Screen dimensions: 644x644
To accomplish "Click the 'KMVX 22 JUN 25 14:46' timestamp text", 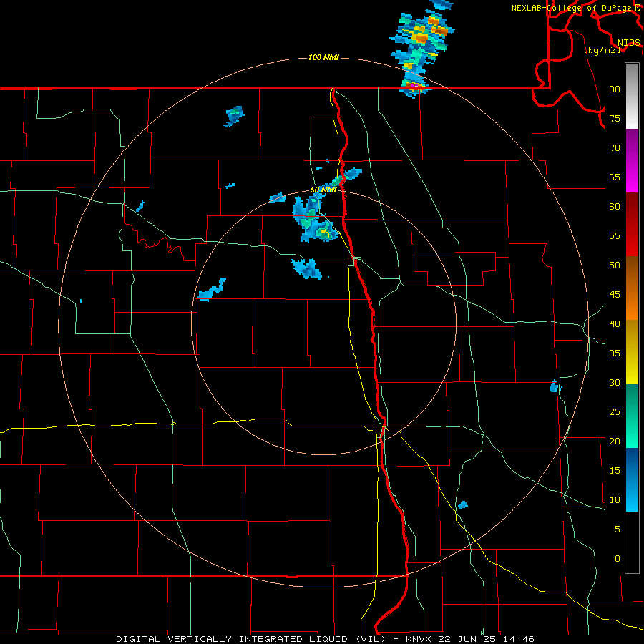I will coord(470,639).
